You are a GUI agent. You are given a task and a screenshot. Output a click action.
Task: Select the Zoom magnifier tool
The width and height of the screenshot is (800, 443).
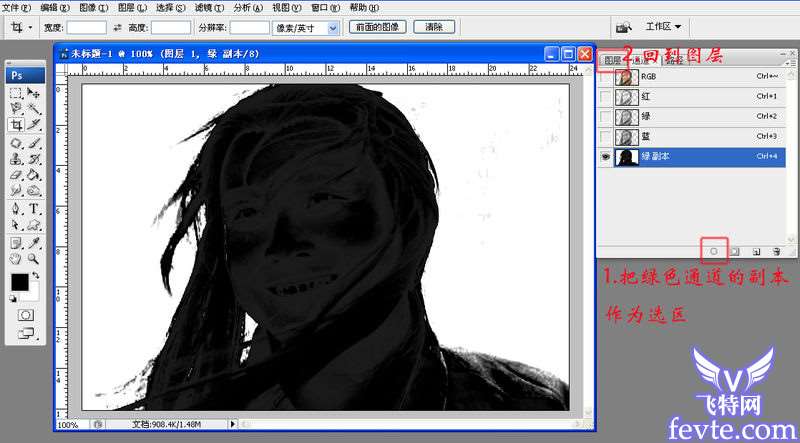click(35, 259)
